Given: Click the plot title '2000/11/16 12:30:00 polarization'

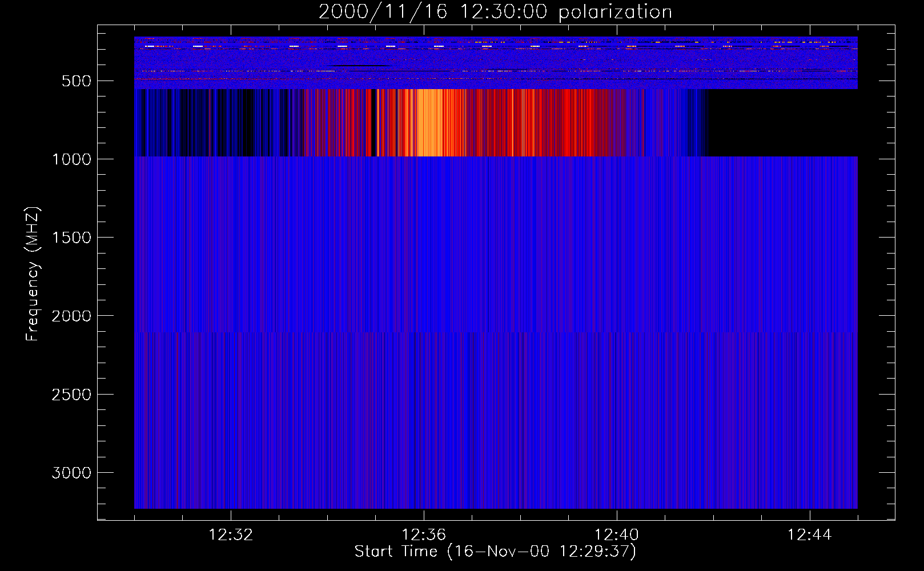Looking at the screenshot, I should click(495, 12).
